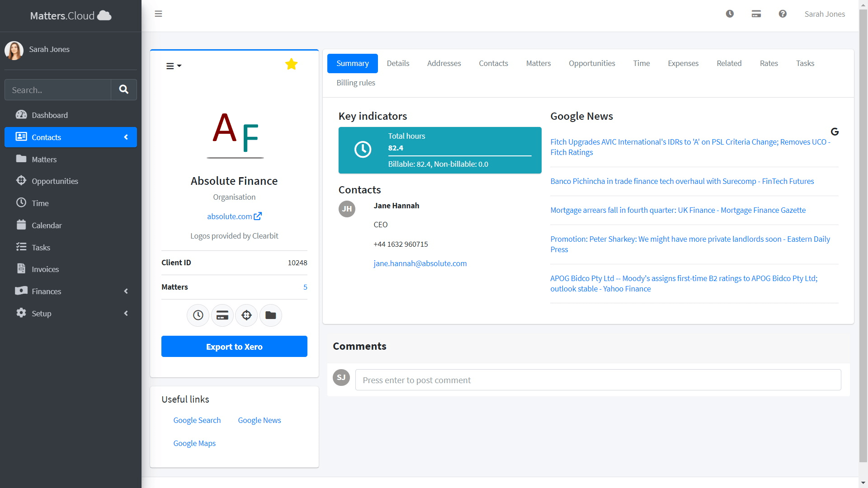Toggle sidebar with hamburger menu icon
The height and width of the screenshot is (488, 868).
(158, 14)
